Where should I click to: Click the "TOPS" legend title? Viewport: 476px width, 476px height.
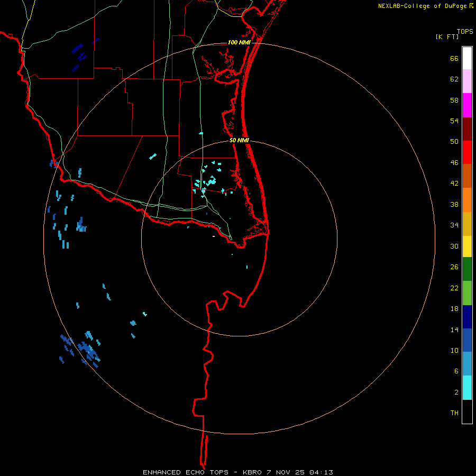(x=465, y=32)
